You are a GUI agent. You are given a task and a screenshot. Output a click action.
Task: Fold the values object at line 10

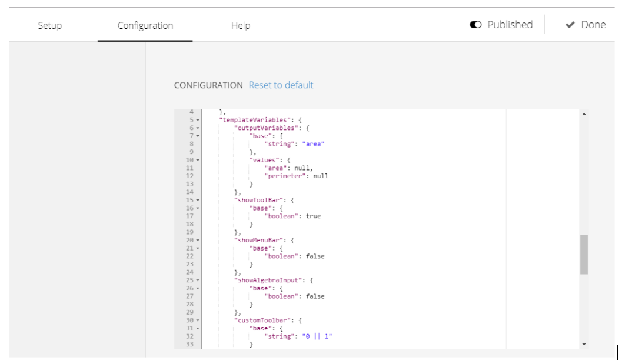(x=198, y=160)
